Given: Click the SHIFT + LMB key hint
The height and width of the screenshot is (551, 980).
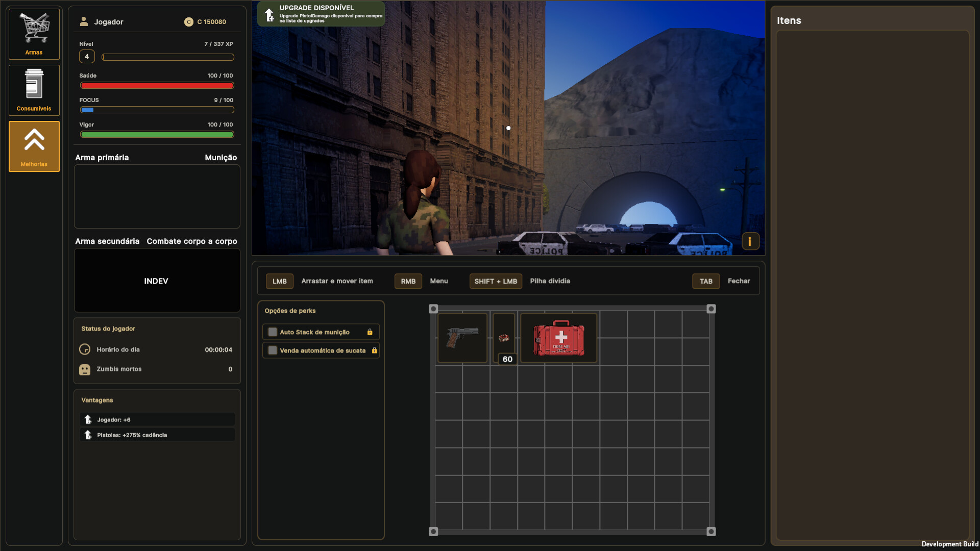Looking at the screenshot, I should (496, 281).
